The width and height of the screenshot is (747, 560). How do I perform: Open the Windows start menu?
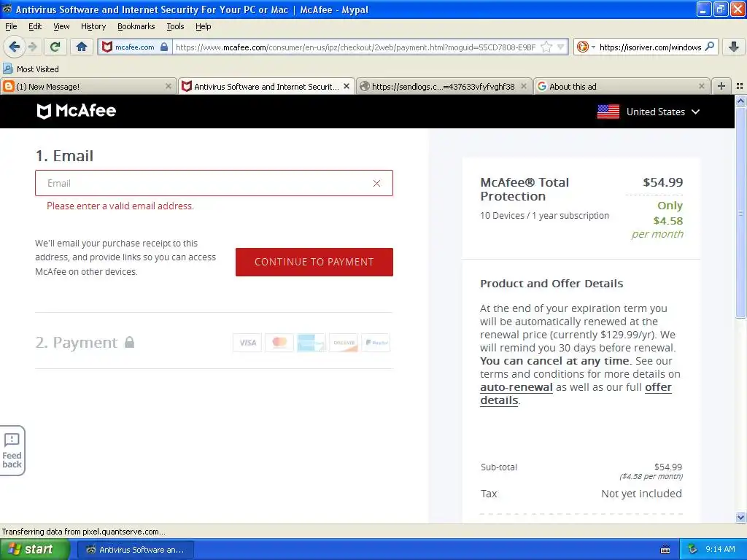pos(34,550)
